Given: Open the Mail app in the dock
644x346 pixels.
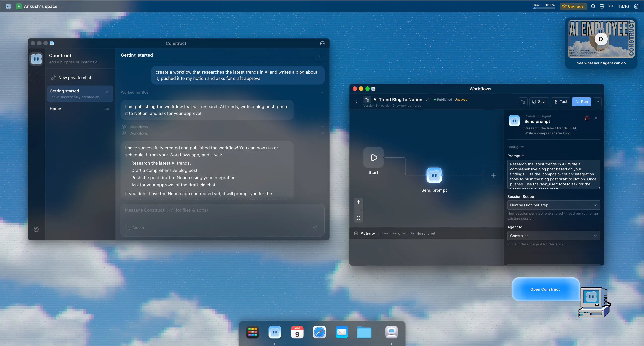Looking at the screenshot, I should [342, 332].
